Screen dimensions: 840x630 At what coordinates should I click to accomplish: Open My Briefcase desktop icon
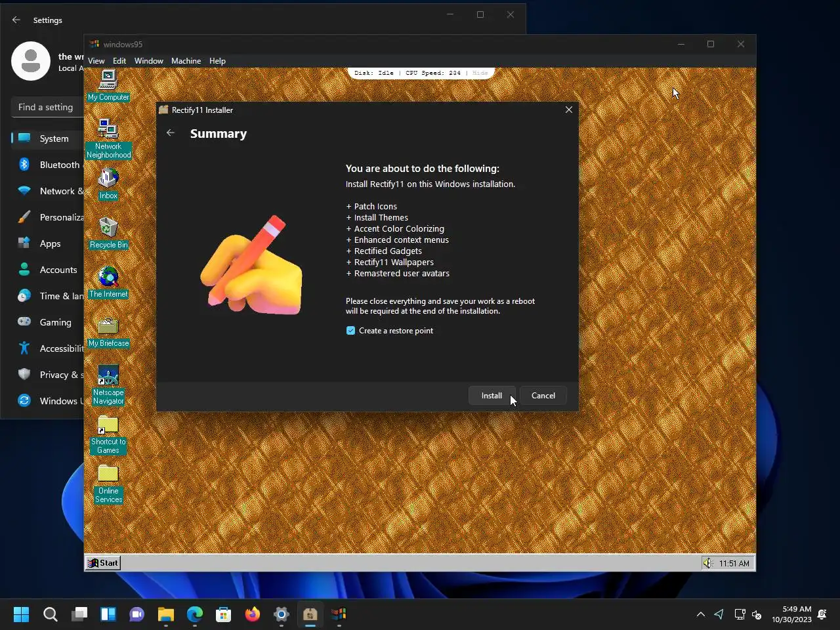(x=108, y=331)
